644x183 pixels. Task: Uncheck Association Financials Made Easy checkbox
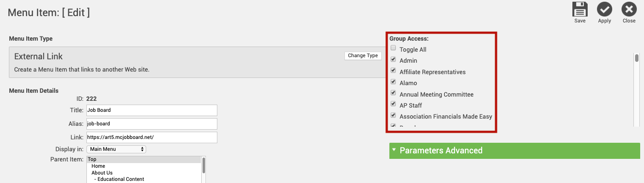coord(394,115)
